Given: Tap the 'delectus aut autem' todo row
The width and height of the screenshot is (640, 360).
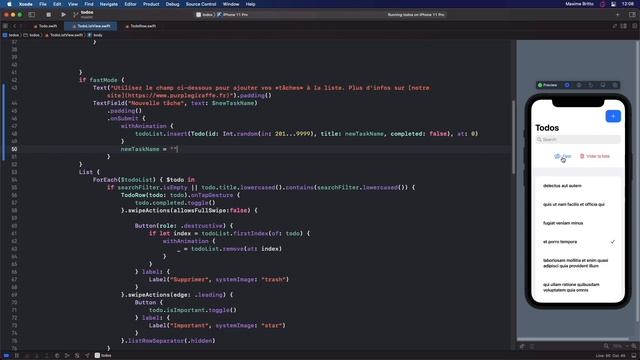Looking at the screenshot, I should point(578,186).
